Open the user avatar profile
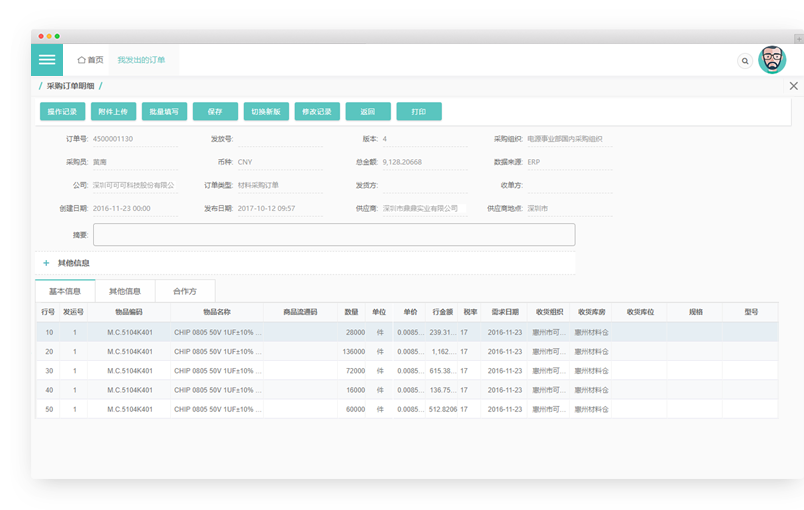 click(772, 60)
